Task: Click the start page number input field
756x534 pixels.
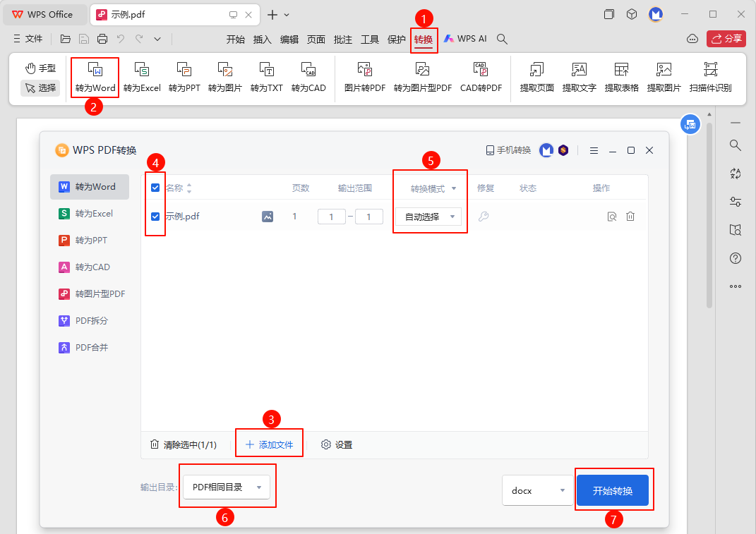Action: [331, 217]
